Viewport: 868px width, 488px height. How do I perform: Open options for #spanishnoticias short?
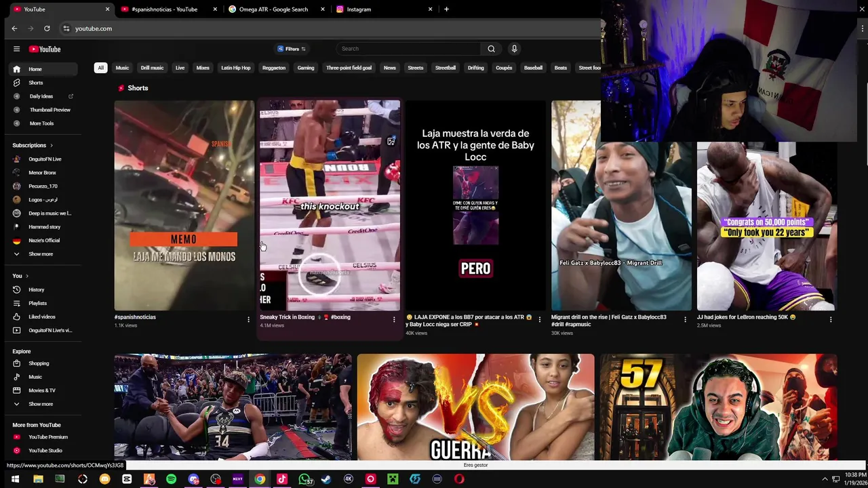coord(248,319)
